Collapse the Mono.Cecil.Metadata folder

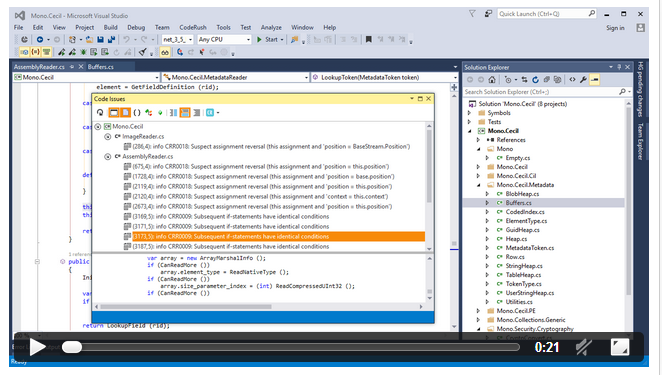pyautogui.click(x=478, y=185)
